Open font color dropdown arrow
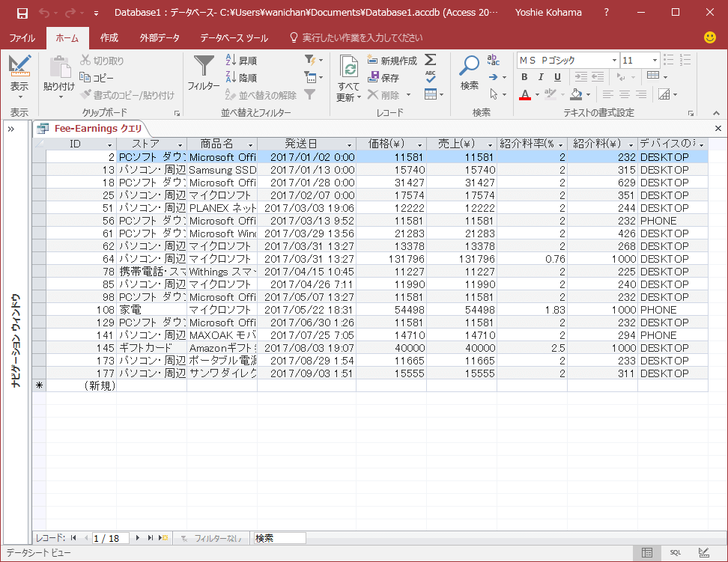The image size is (728, 562). point(537,95)
